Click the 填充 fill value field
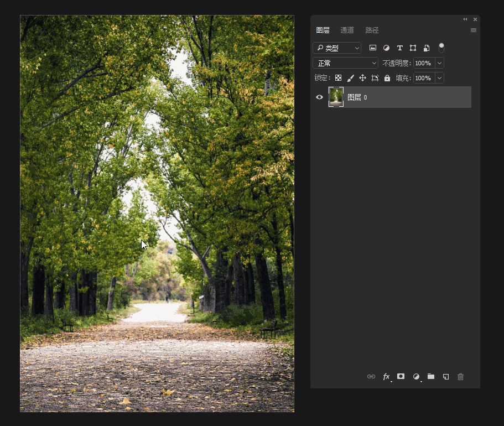The height and width of the screenshot is (426, 504). pyautogui.click(x=424, y=78)
